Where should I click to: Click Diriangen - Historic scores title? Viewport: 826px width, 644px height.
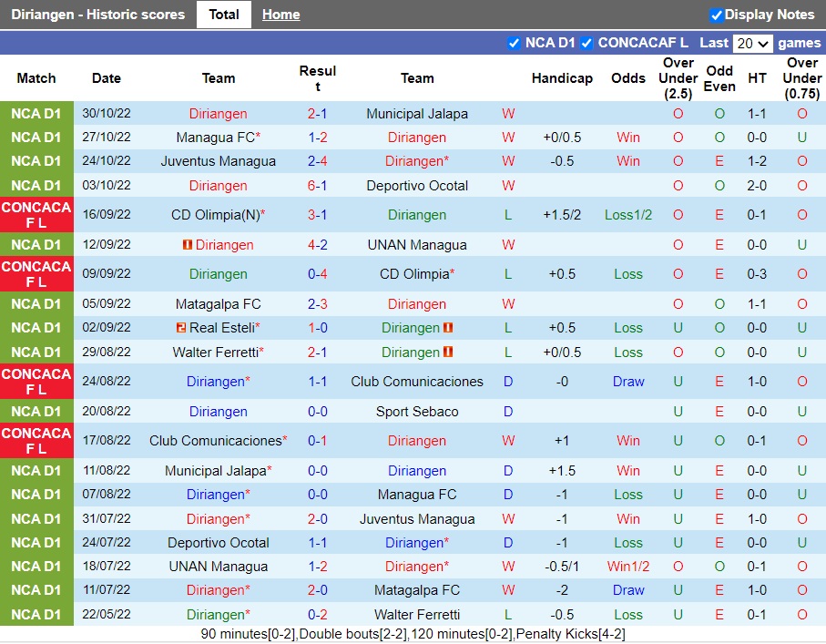(98, 15)
